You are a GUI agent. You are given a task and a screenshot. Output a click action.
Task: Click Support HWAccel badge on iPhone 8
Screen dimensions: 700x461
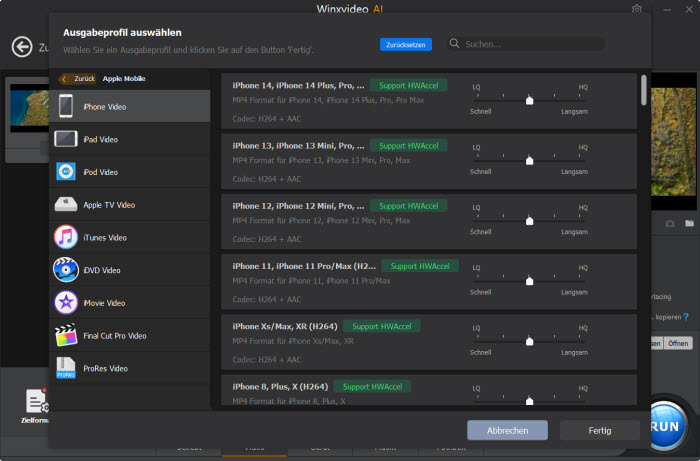(372, 386)
